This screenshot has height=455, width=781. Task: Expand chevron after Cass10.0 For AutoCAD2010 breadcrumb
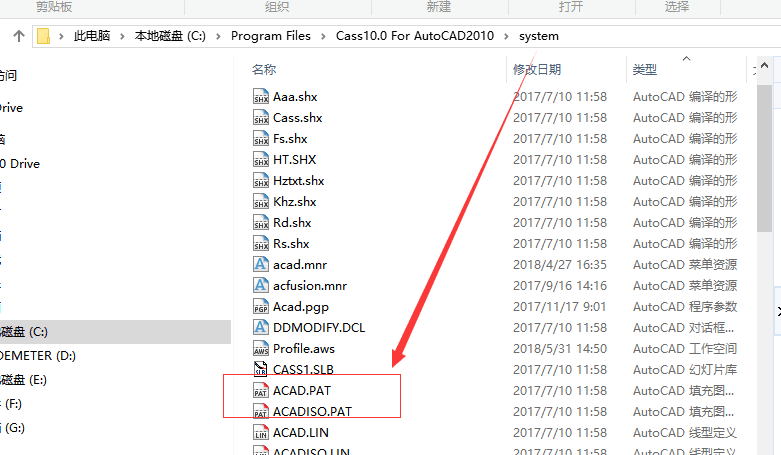click(x=507, y=36)
